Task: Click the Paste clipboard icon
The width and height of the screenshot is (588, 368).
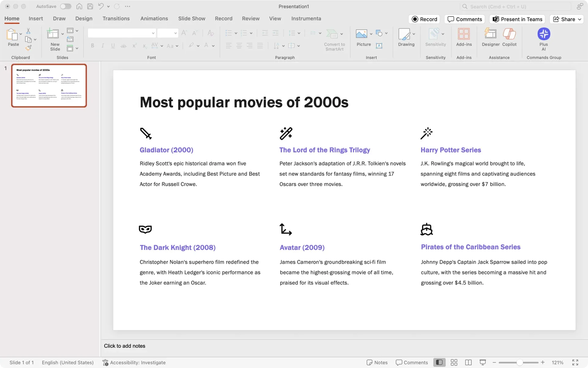Action: [x=12, y=34]
